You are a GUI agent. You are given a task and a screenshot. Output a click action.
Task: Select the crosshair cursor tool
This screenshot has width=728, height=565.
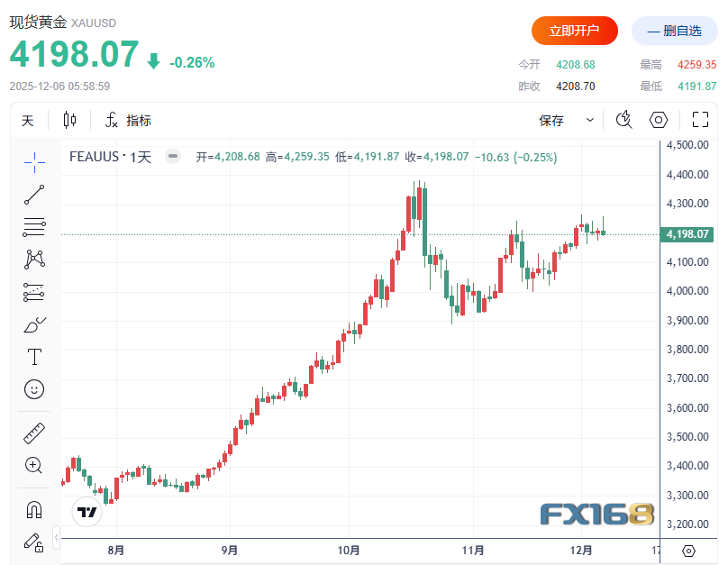(x=34, y=161)
